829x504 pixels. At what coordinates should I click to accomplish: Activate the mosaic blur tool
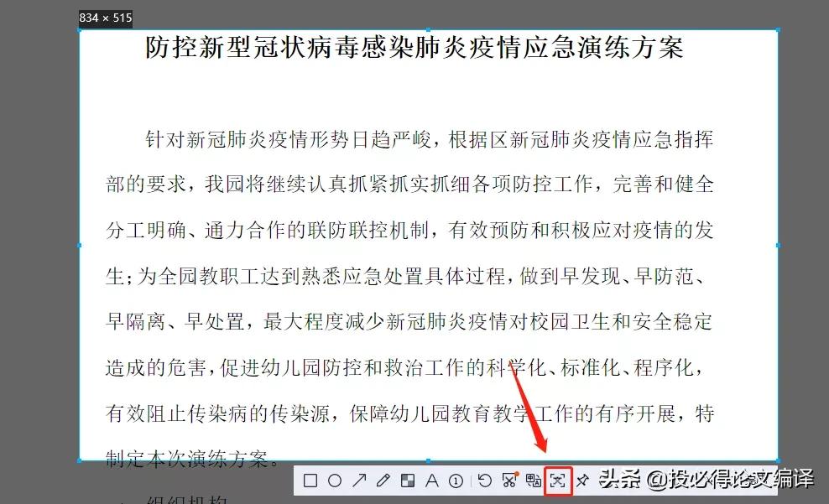tap(407, 482)
